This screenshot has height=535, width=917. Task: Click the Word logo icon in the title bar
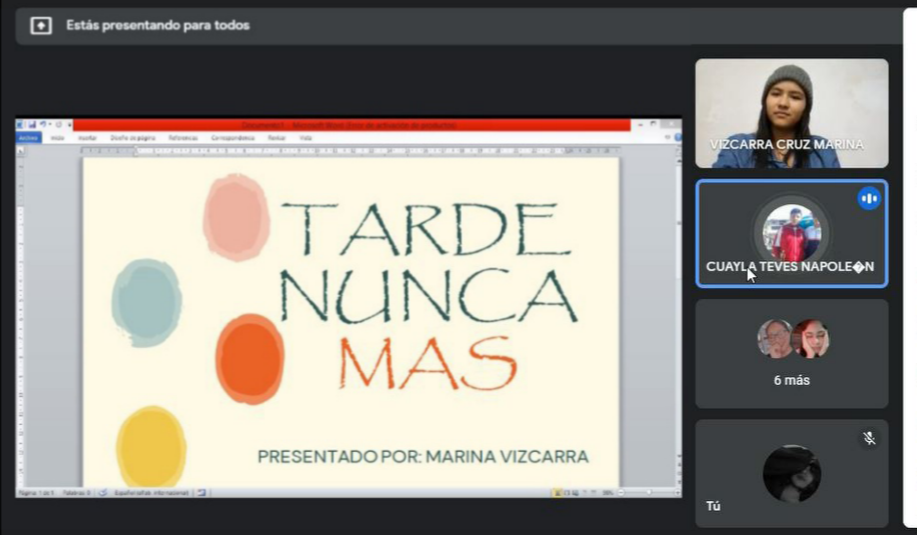(21, 125)
